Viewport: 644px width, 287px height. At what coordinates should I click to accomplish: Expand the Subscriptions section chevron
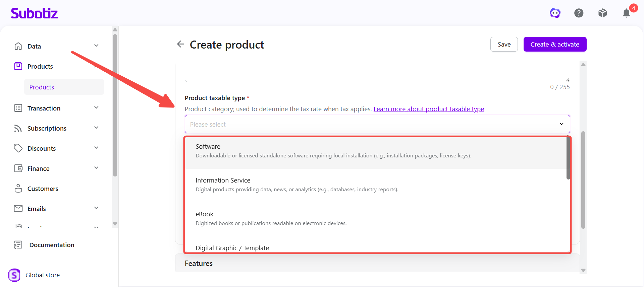[96, 128]
